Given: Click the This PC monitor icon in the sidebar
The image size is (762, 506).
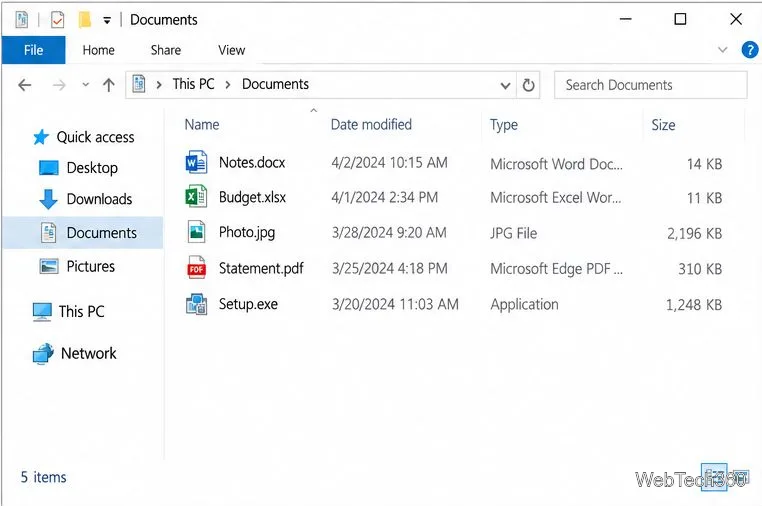Looking at the screenshot, I should point(42,312).
